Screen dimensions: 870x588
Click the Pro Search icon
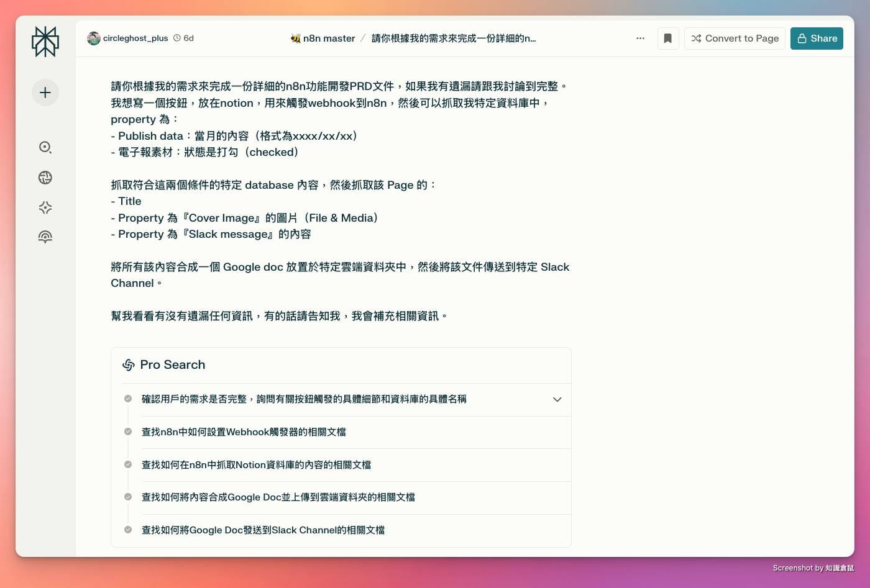[x=129, y=365]
